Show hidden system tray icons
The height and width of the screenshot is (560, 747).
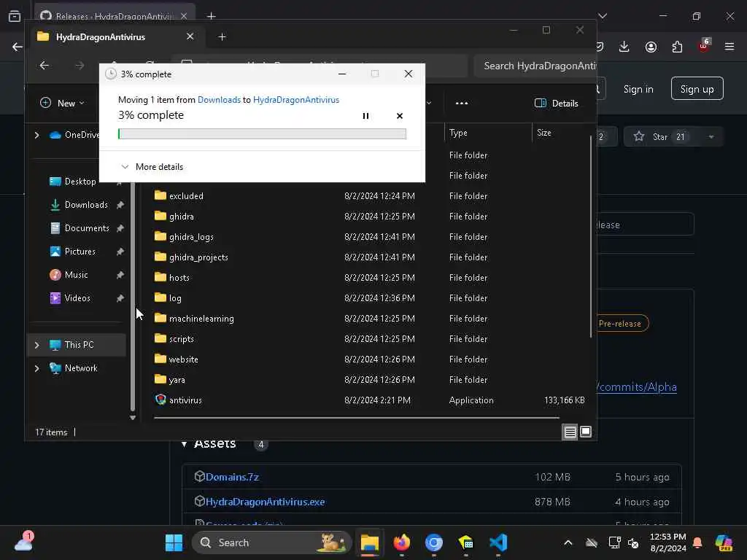click(x=568, y=542)
